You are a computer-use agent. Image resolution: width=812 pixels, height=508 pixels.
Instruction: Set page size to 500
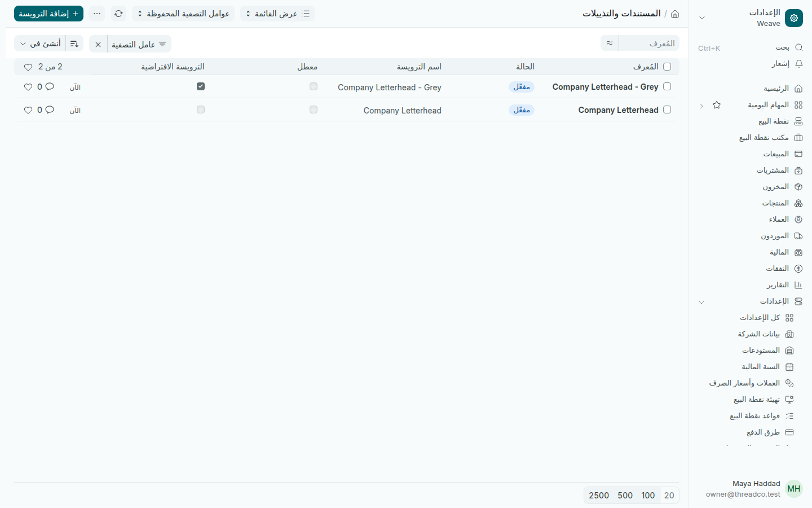(625, 496)
